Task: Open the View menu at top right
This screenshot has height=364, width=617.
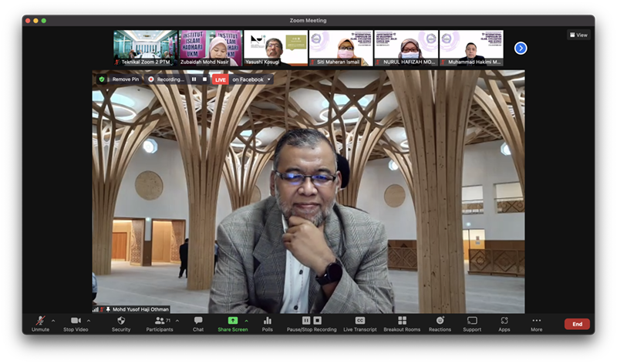Action: coord(578,35)
